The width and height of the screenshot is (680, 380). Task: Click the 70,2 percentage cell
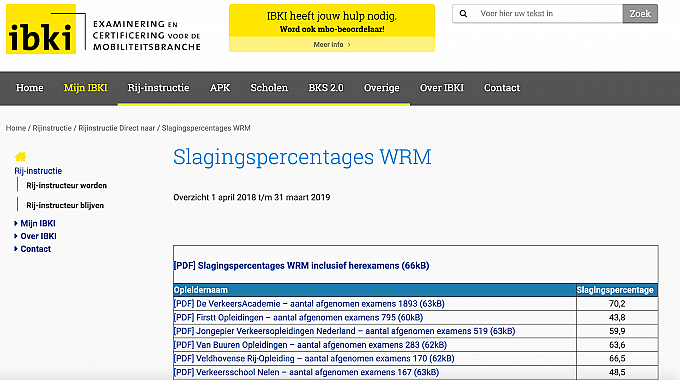[617, 304]
